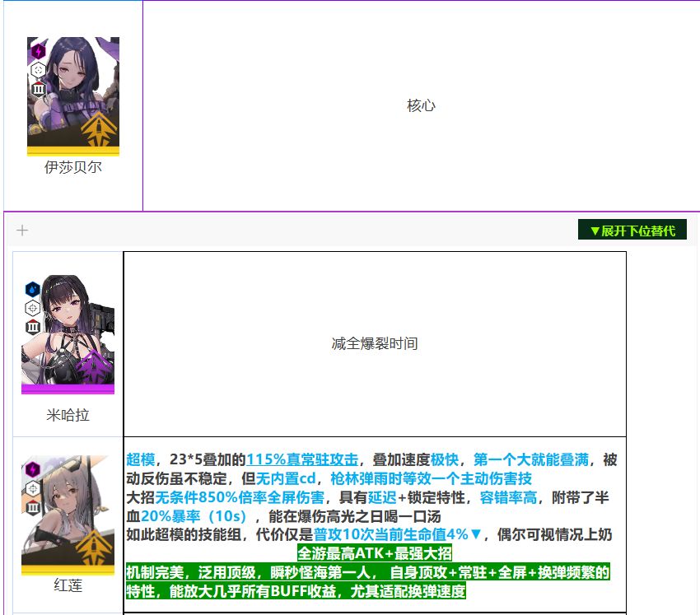Click the crosshair weapon icon on 红莲 card

coord(33,488)
